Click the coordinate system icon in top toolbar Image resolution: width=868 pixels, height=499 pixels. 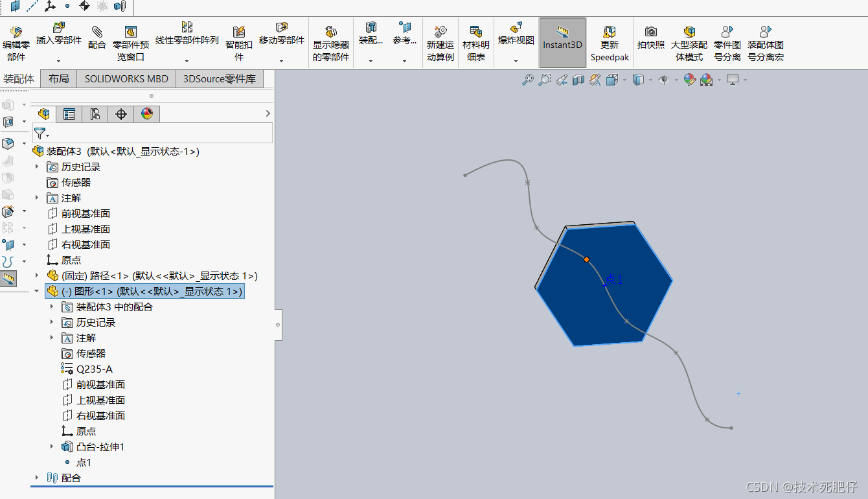click(50, 6)
